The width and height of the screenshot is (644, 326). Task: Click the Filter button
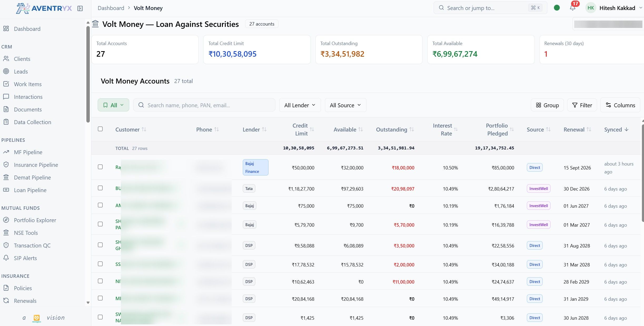click(582, 105)
